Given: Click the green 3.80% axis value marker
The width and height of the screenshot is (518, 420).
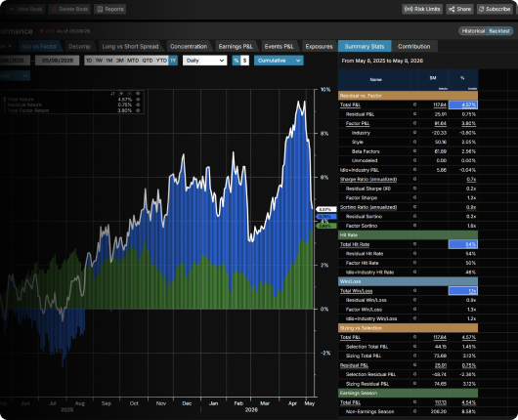Looking at the screenshot, I should click(x=326, y=227).
